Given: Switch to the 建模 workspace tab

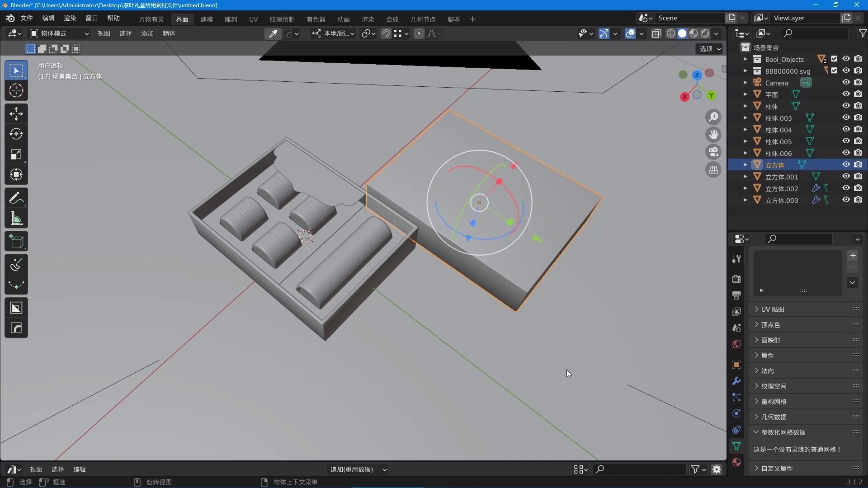Looking at the screenshot, I should pyautogui.click(x=207, y=19).
